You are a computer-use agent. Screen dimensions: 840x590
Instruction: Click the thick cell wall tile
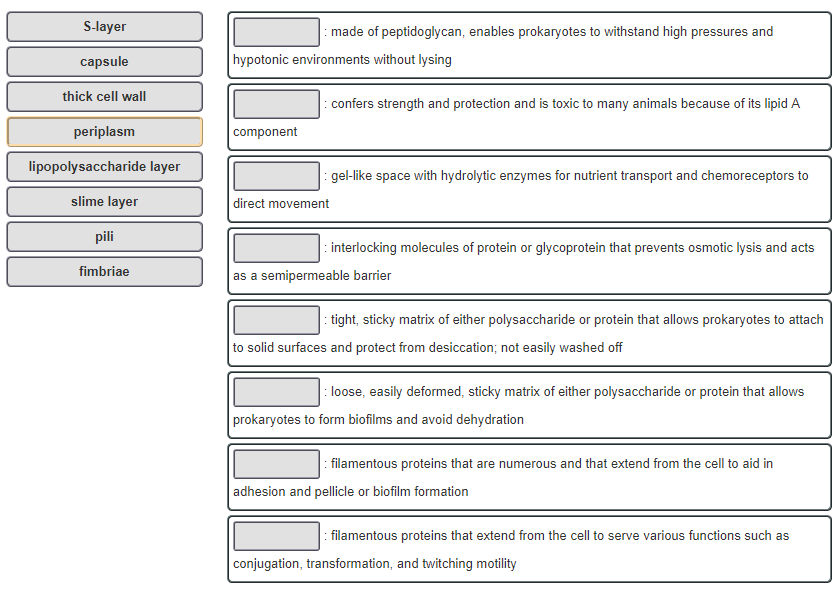104,97
